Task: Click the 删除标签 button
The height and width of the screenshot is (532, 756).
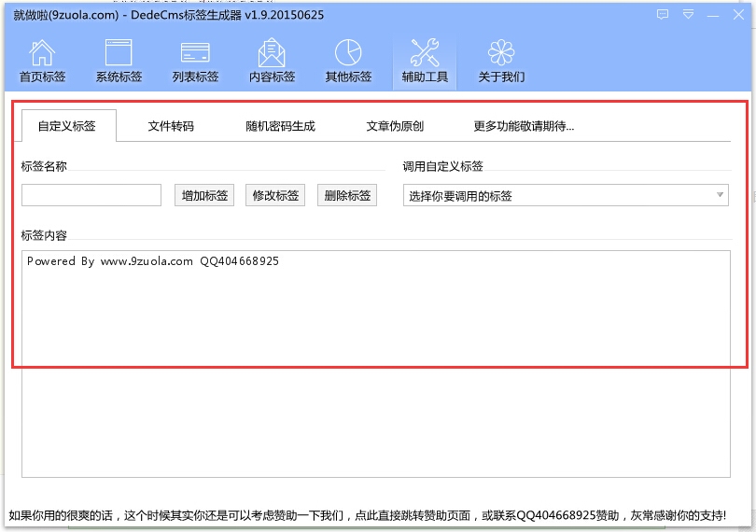Action: pos(347,195)
